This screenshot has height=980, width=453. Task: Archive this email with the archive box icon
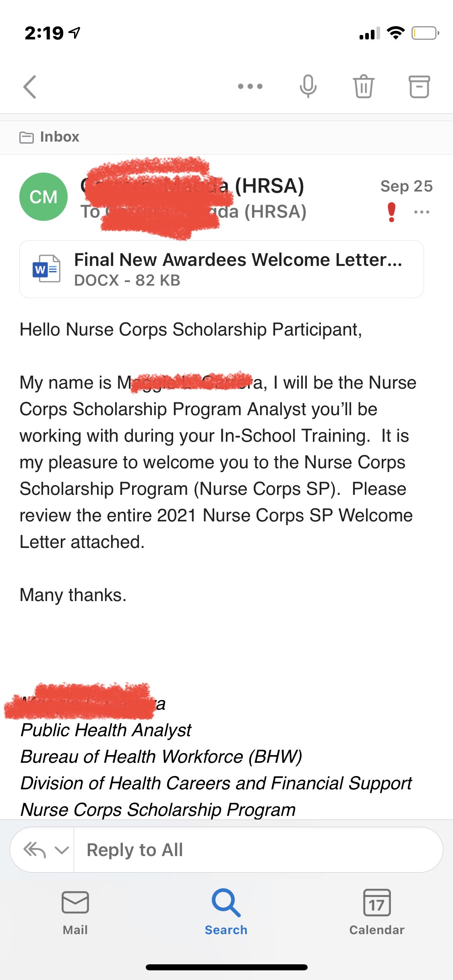tap(419, 86)
